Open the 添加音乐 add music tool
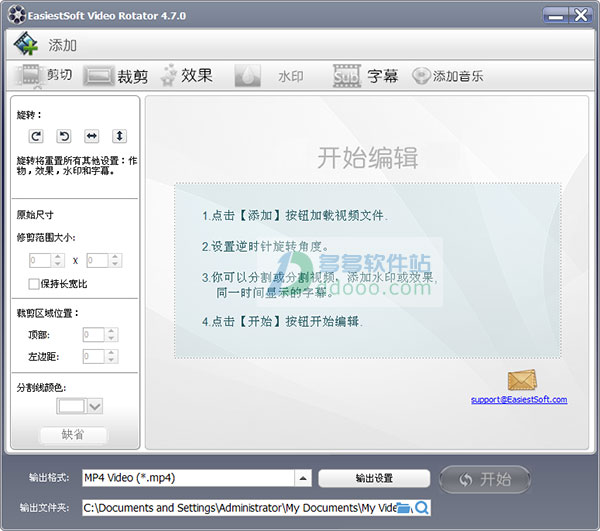600x531 pixels. 448,76
